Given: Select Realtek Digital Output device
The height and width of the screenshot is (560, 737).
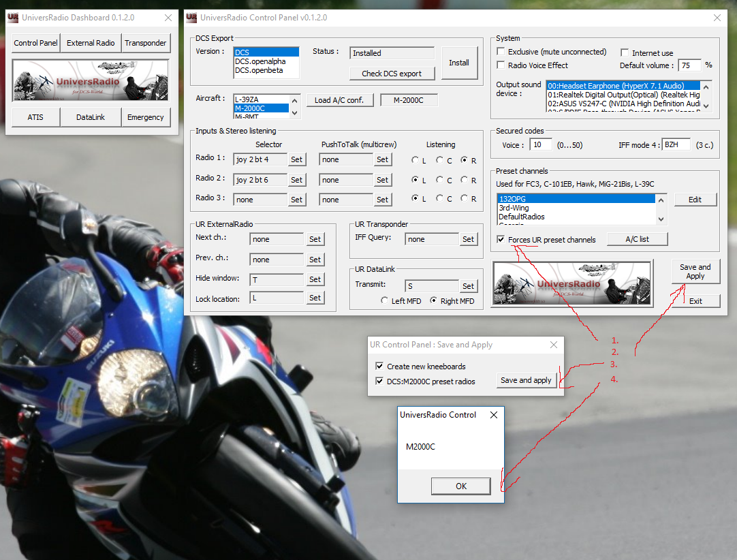Looking at the screenshot, I should (x=623, y=95).
